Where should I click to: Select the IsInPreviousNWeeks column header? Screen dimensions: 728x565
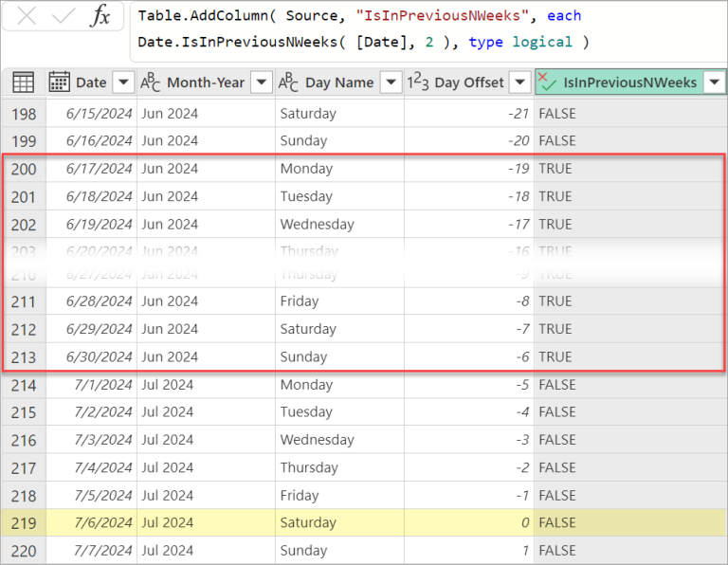pyautogui.click(x=629, y=82)
